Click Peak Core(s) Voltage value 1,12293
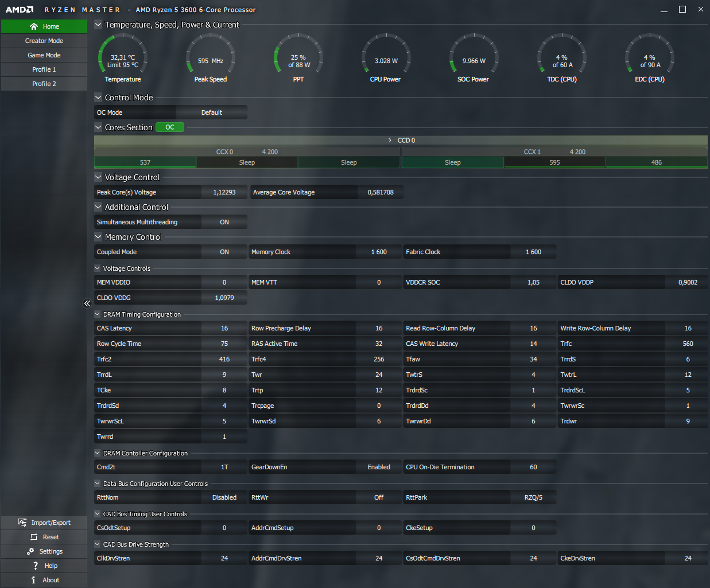Image resolution: width=710 pixels, height=588 pixels. [x=224, y=192]
